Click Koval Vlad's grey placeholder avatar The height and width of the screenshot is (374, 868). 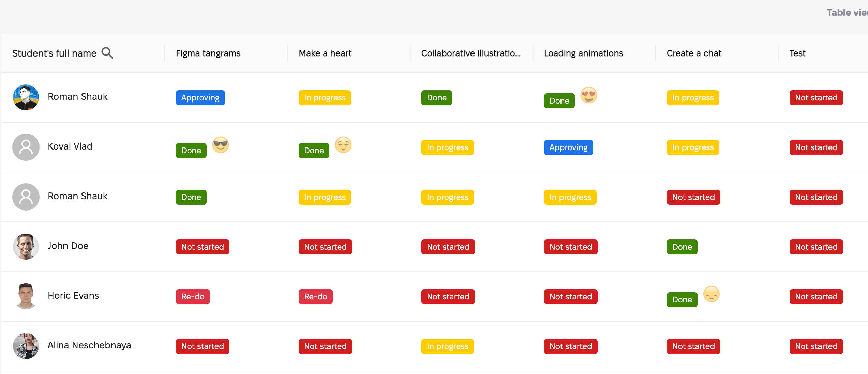click(x=26, y=147)
